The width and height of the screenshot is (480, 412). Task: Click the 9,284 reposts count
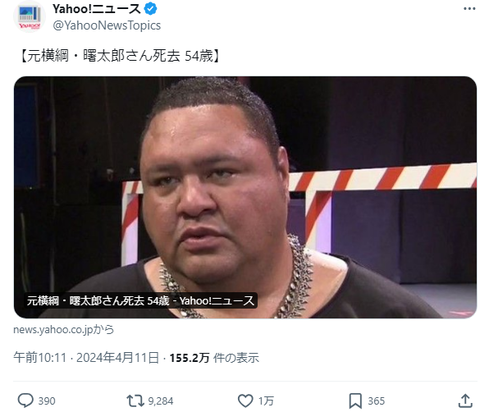(161, 401)
